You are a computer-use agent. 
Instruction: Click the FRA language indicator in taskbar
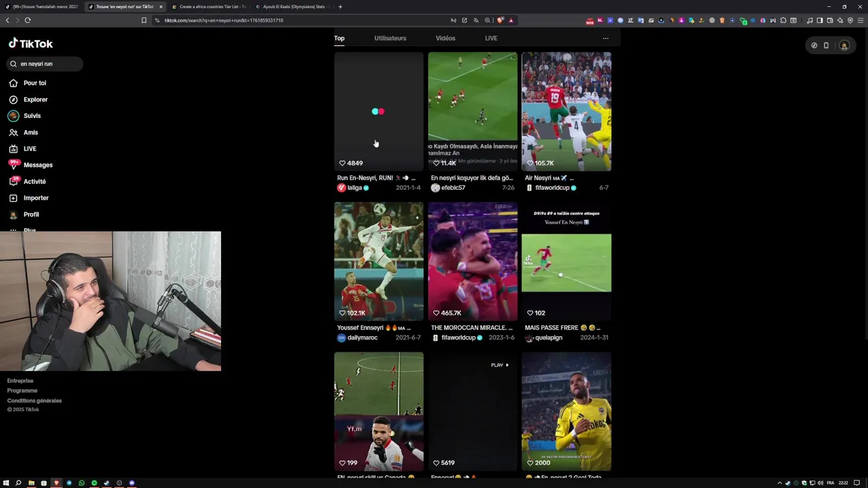(831, 483)
